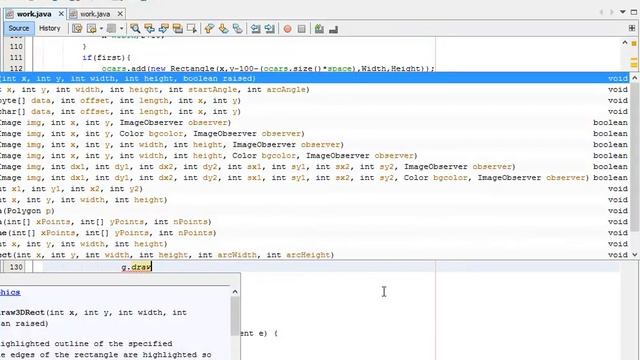
Task: Select completion with sx2, sy2, Color bgcolor
Action: pyautogui.click(x=314, y=178)
